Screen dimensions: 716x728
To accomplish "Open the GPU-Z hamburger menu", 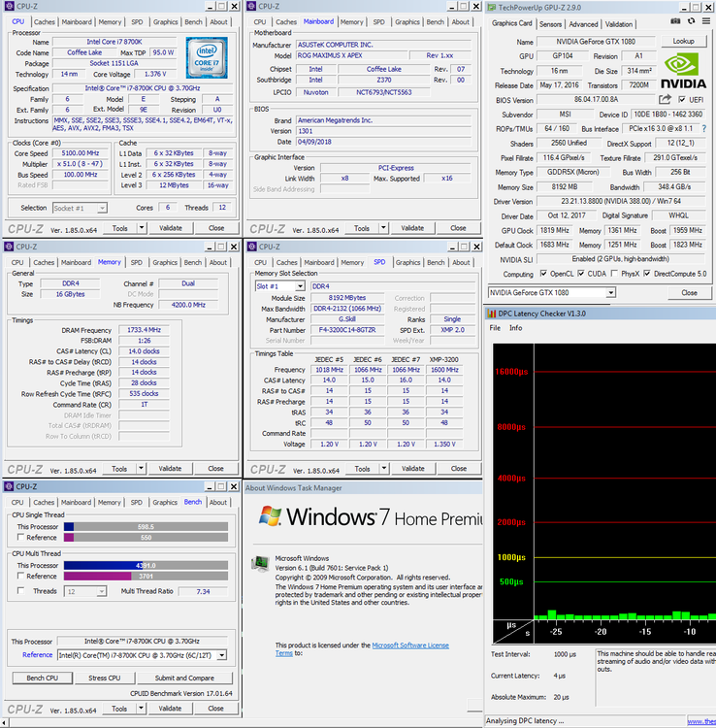I will click(705, 21).
